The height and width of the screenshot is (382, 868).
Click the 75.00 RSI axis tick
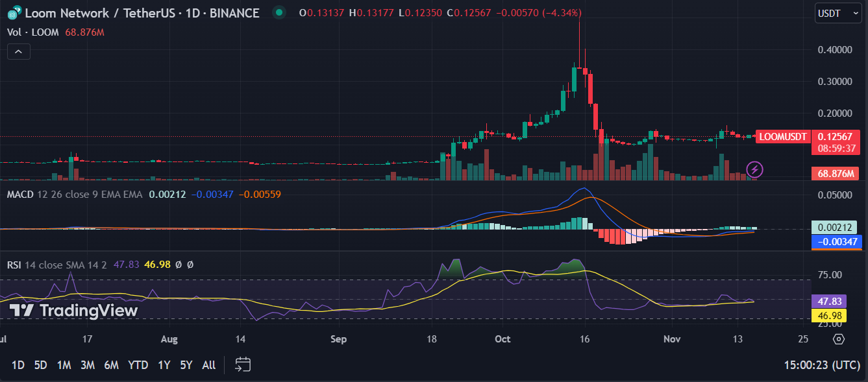click(830, 274)
